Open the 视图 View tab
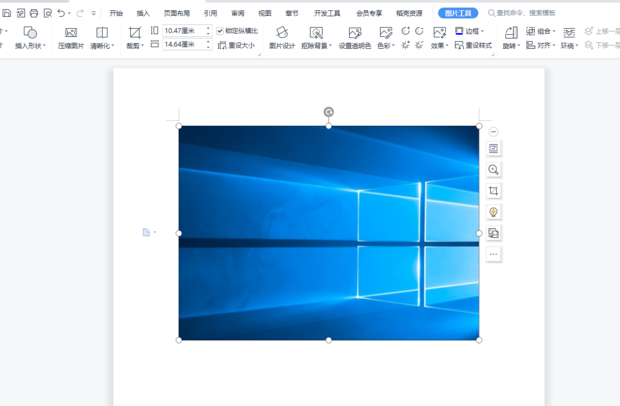Screen dimensions: 620x406 [265, 13]
